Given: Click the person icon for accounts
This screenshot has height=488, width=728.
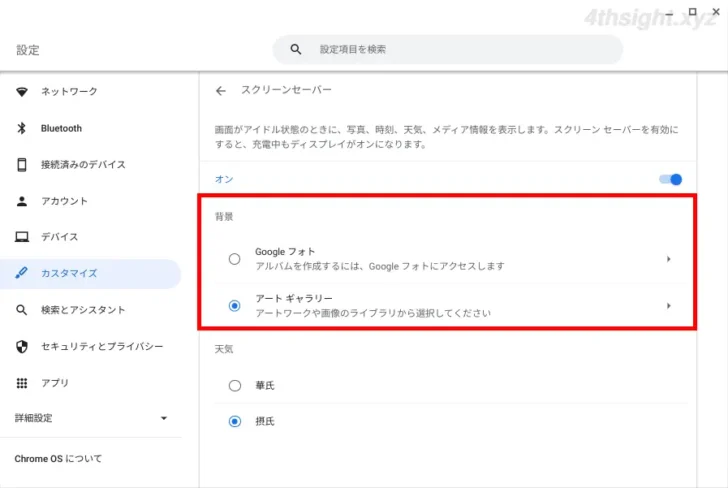Looking at the screenshot, I should [x=22, y=201].
